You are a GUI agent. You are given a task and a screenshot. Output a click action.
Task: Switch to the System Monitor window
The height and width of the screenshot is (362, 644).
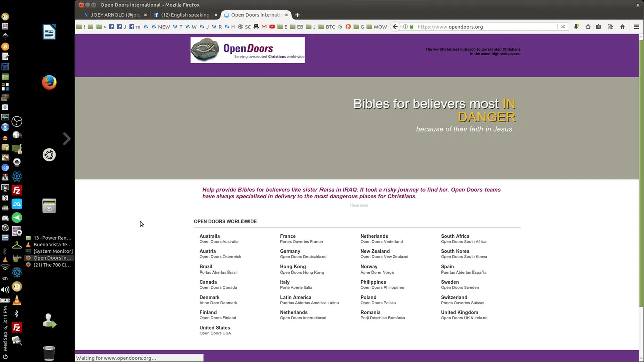click(49, 251)
